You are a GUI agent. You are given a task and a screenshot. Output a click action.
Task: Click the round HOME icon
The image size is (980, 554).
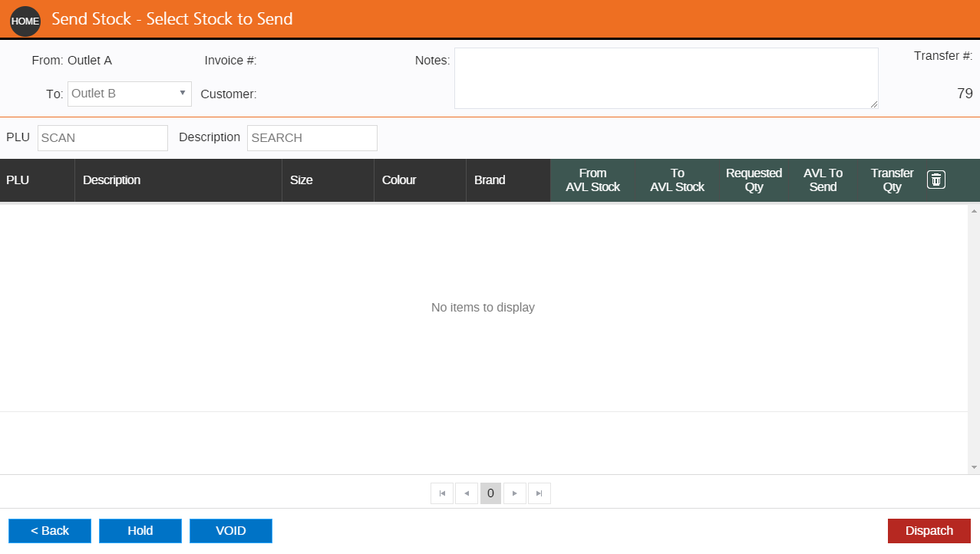[25, 21]
